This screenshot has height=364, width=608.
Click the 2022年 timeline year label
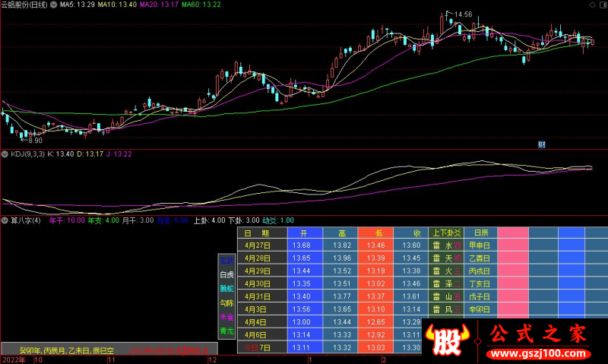pyautogui.click(x=14, y=359)
